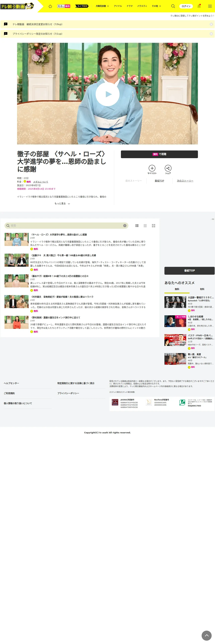Image resolution: width=215 pixels, height=644 pixels.
Task: Click the エルマーク logo
Action: coord(182,402)
